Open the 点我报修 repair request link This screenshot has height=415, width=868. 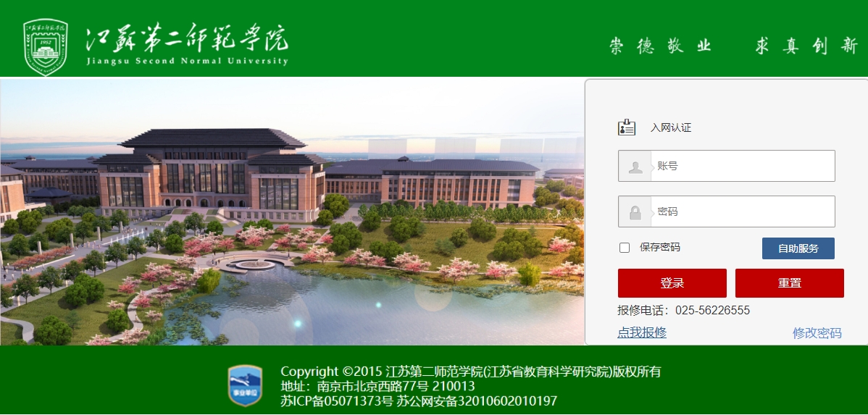(x=642, y=332)
